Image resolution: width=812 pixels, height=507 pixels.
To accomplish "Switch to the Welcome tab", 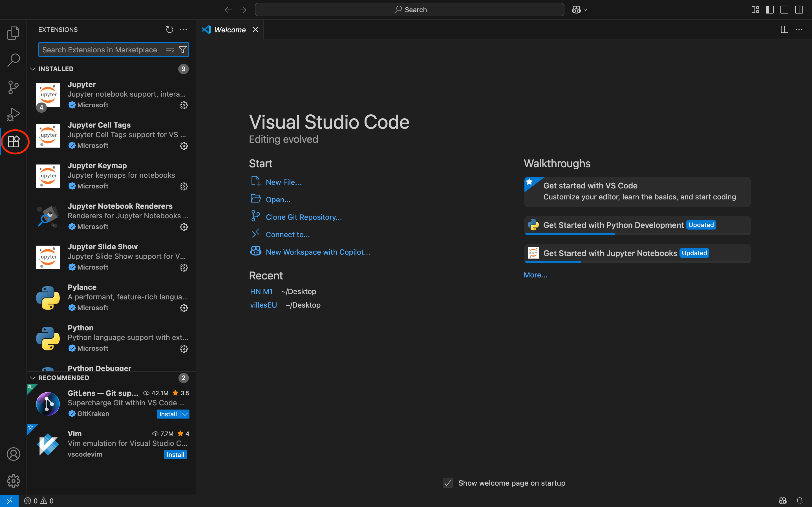I will pyautogui.click(x=230, y=30).
